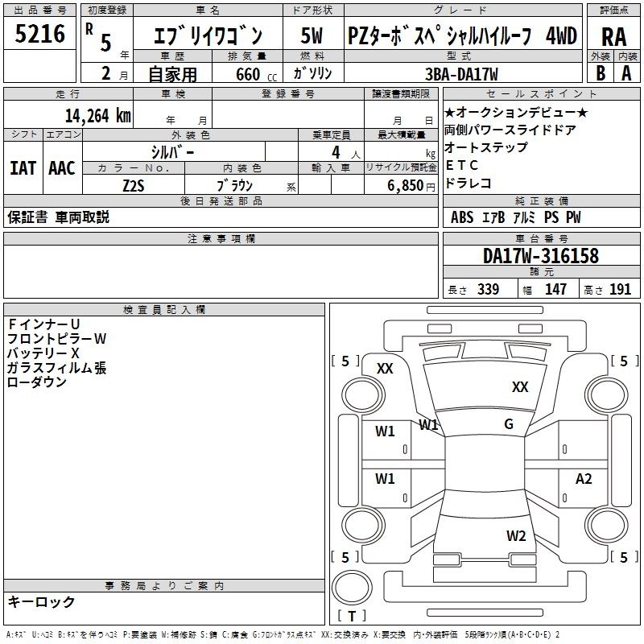Click the XX mark on the car roof
This screenshot has width=644, height=644.
tap(520, 387)
